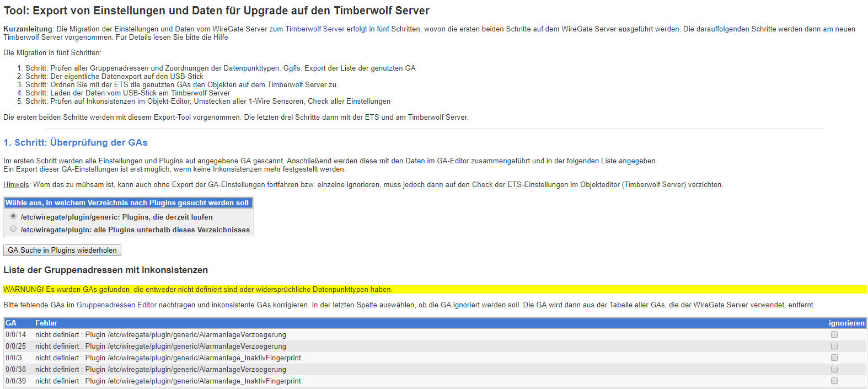868x389 pixels.
Task: Click the Alarmanlage_InaktivFingerprint error for GA 0/0/3
Action: pyautogui.click(x=168, y=358)
